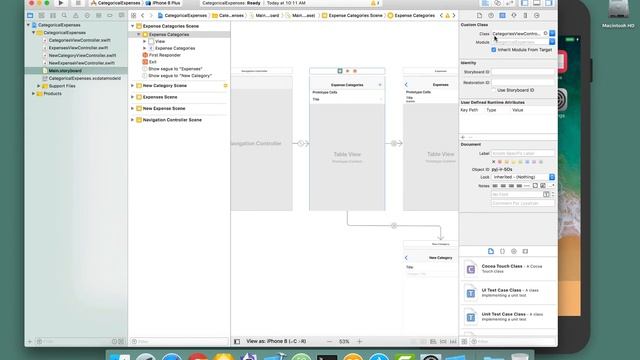This screenshot has width=640, height=360.
Task: Open the Find navigator magnifier icon
Action: coord(64,16)
